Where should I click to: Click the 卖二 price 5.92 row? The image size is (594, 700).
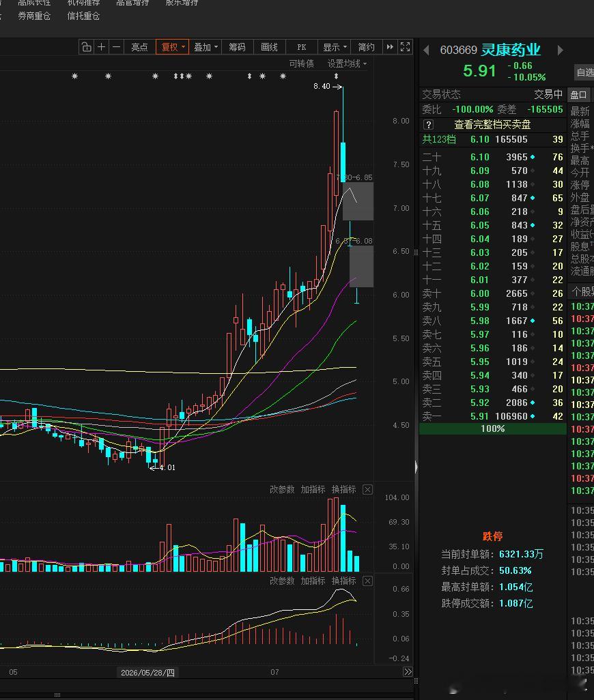tap(493, 403)
